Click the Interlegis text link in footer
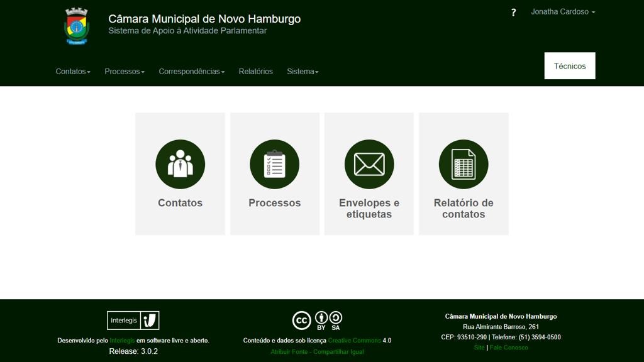This screenshot has height=362, width=644. [122, 341]
